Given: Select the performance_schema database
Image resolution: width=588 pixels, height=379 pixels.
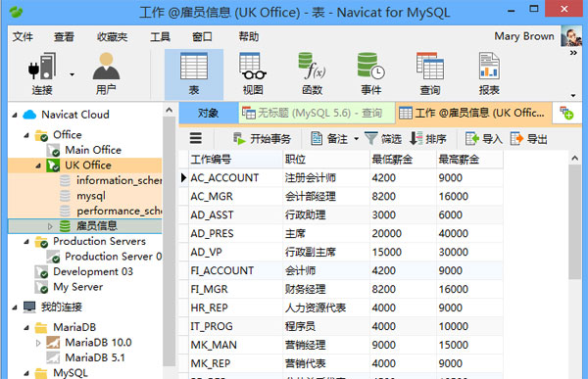Looking at the screenshot, I should [120, 212].
